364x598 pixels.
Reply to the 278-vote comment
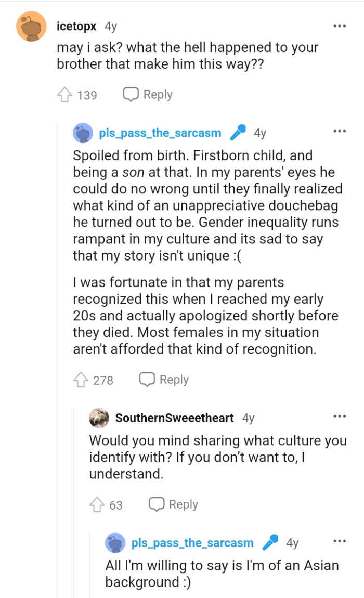163,380
